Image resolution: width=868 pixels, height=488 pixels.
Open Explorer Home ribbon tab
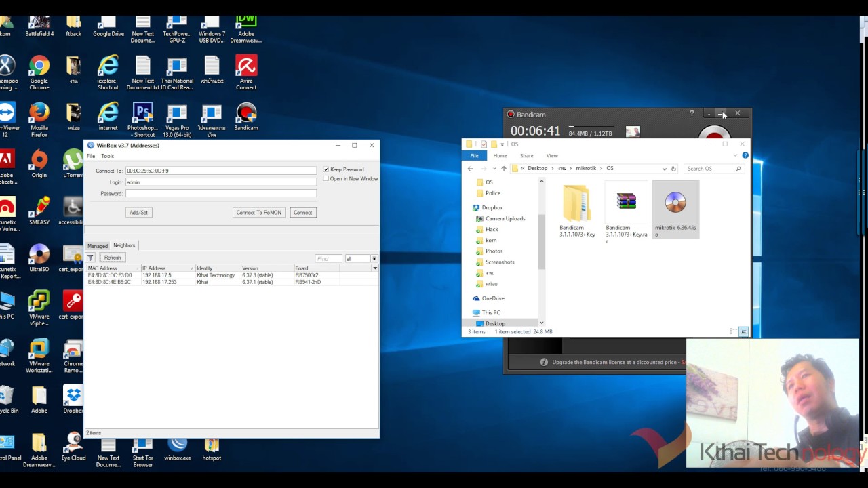pyautogui.click(x=500, y=155)
